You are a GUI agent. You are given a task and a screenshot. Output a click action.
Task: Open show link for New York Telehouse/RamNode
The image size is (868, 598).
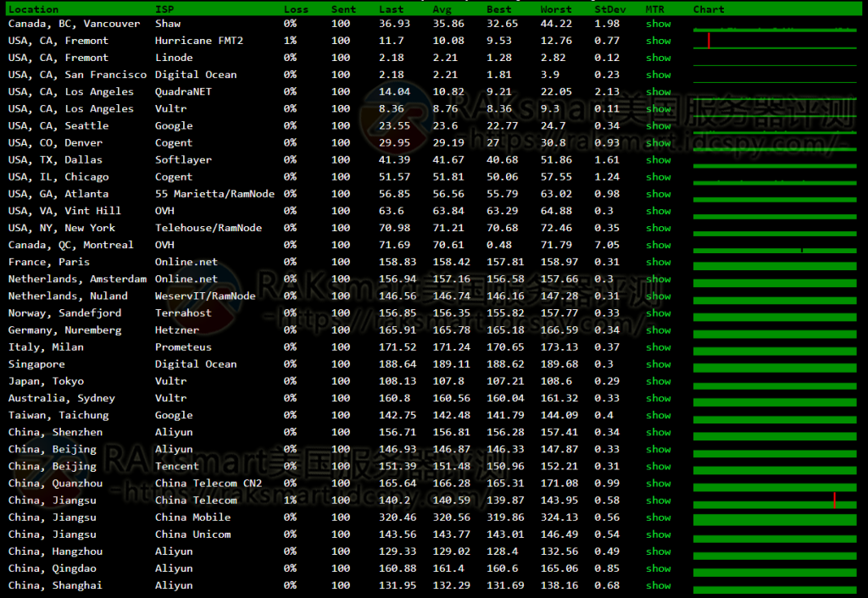pyautogui.click(x=658, y=228)
